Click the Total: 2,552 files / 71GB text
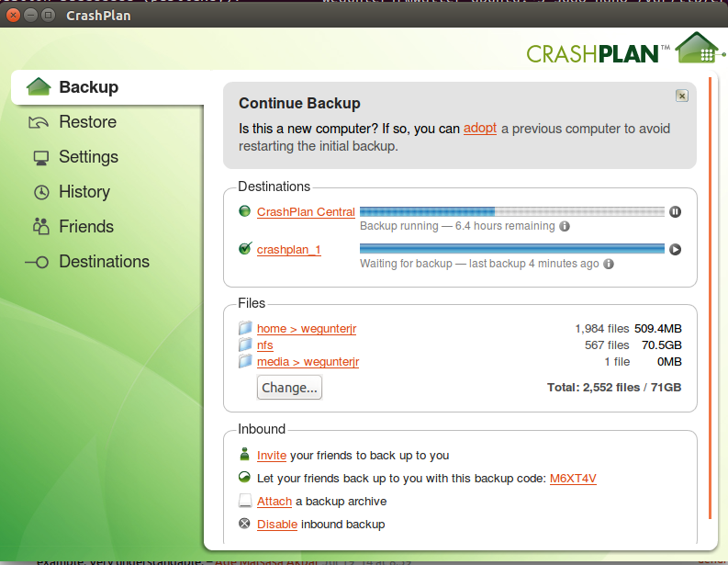The image size is (728, 565). coord(614,388)
